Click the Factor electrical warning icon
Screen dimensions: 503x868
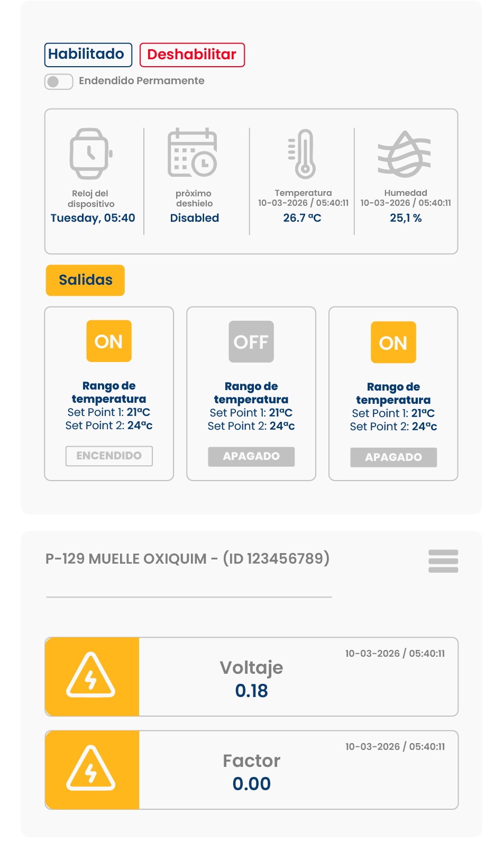(x=91, y=770)
